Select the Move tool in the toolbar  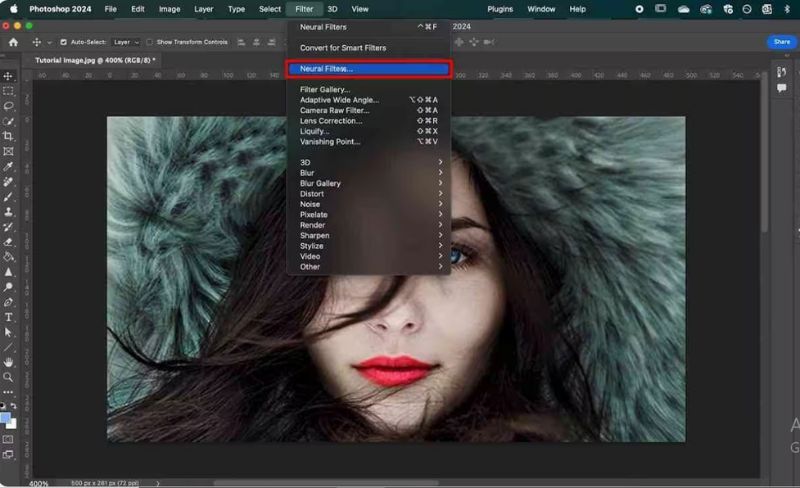(x=8, y=76)
